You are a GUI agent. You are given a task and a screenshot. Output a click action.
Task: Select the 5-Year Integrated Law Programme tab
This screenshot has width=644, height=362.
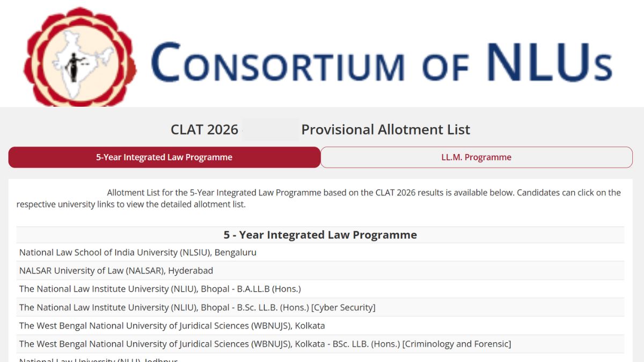tap(164, 157)
